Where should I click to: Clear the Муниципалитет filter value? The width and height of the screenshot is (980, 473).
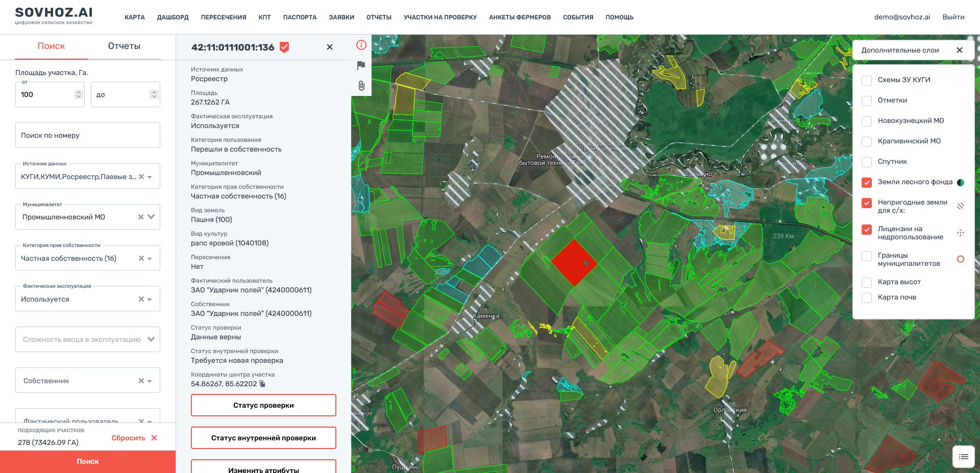141,217
